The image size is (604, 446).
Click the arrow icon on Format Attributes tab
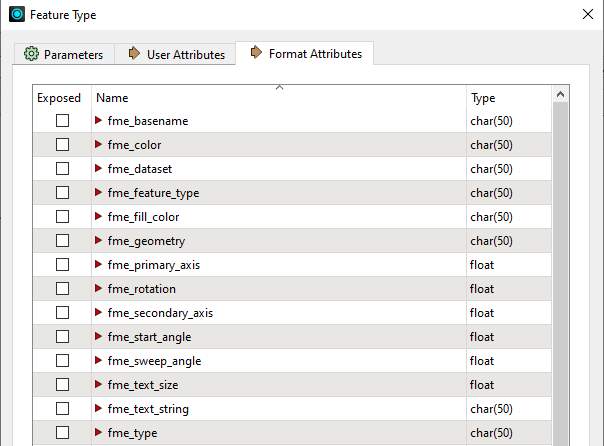coord(256,53)
